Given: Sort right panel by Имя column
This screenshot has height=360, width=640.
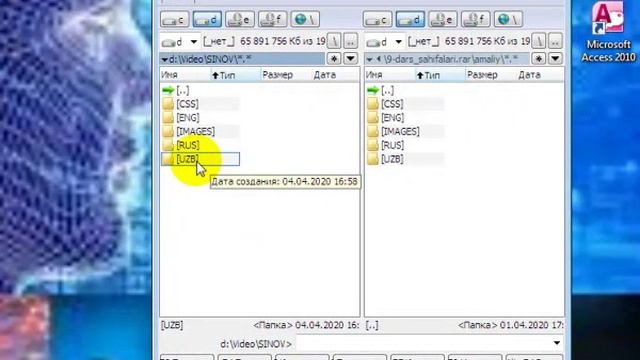Looking at the screenshot, I should point(389,75).
